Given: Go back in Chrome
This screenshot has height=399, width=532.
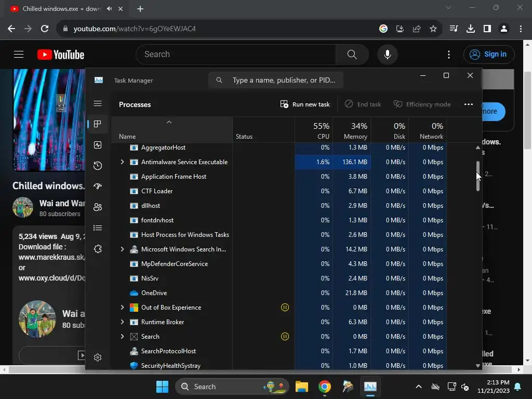Looking at the screenshot, I should [11, 29].
